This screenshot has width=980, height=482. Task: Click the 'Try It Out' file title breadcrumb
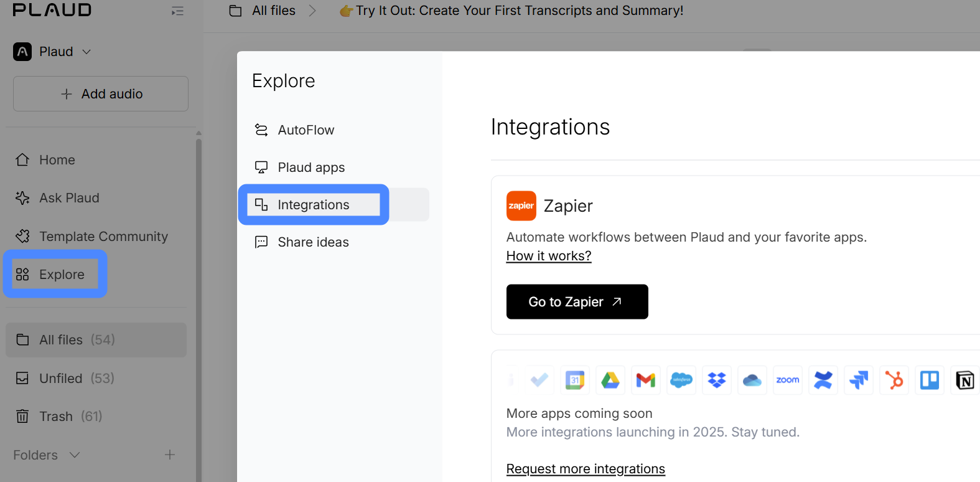point(511,11)
